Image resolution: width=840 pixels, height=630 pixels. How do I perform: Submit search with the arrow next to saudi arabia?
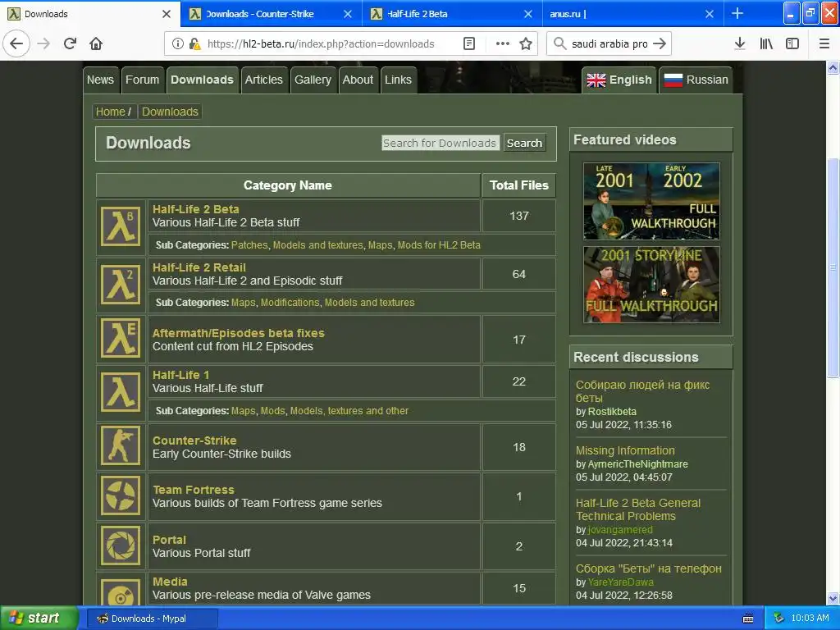click(x=660, y=43)
